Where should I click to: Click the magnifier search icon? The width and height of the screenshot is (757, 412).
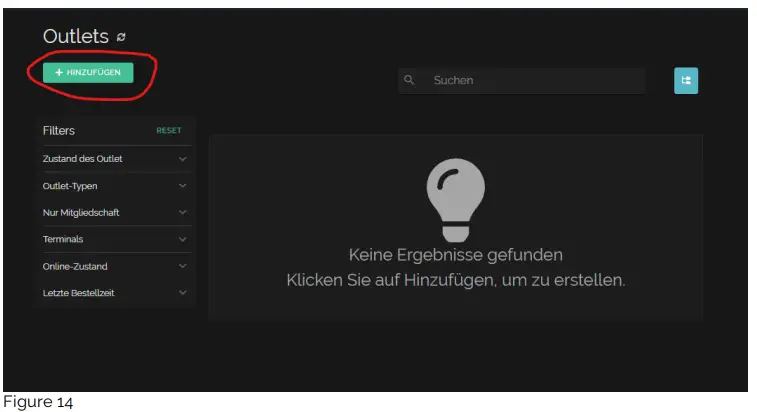[x=409, y=80]
